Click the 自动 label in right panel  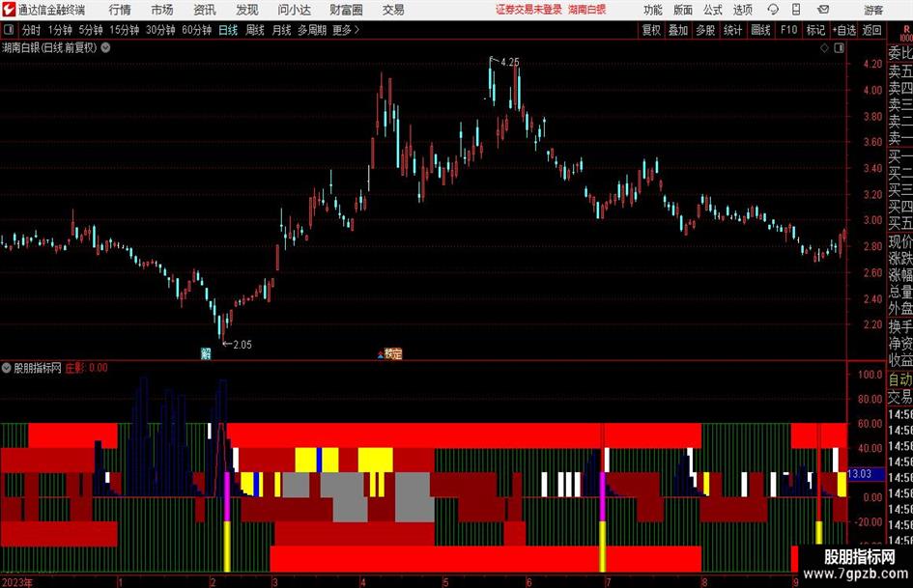(900, 379)
